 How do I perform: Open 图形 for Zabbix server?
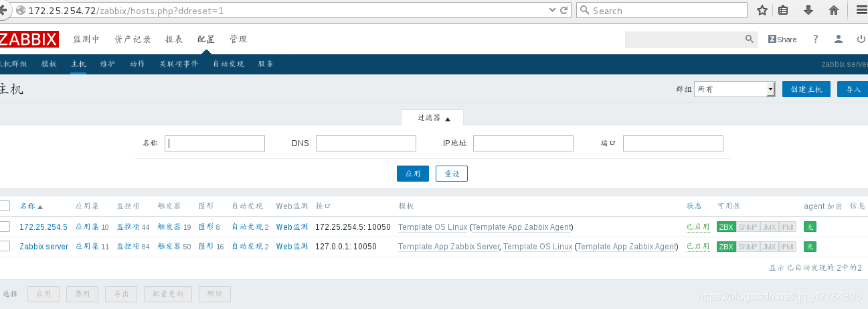pyautogui.click(x=206, y=247)
